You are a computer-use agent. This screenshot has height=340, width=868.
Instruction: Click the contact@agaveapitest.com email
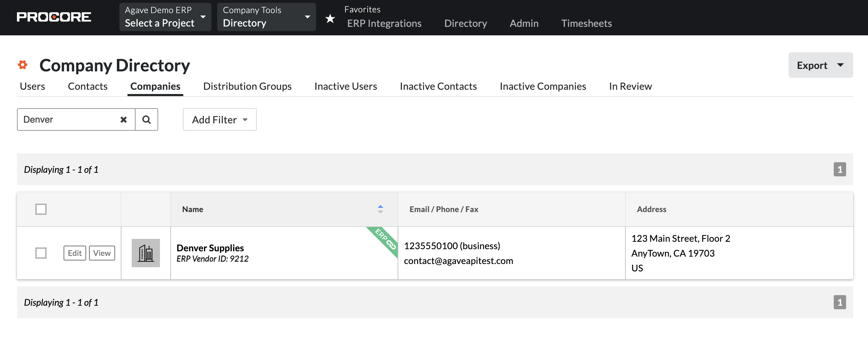458,261
